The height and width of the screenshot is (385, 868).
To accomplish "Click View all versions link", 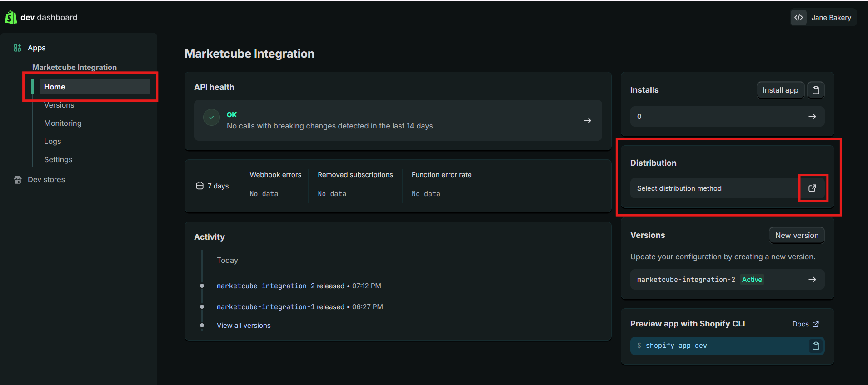I will (244, 326).
